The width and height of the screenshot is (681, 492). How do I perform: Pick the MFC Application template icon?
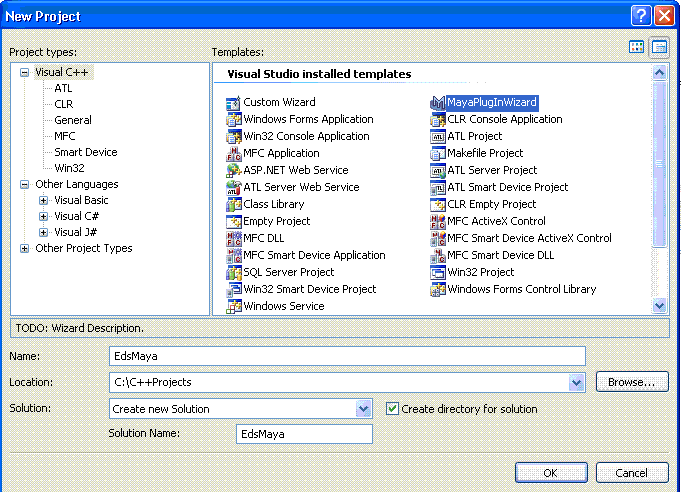233,153
